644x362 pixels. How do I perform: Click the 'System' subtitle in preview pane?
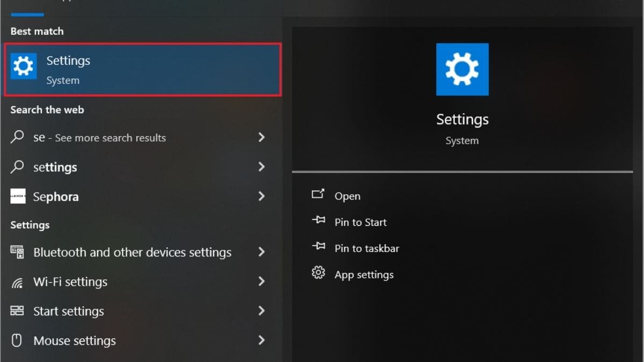tap(462, 141)
